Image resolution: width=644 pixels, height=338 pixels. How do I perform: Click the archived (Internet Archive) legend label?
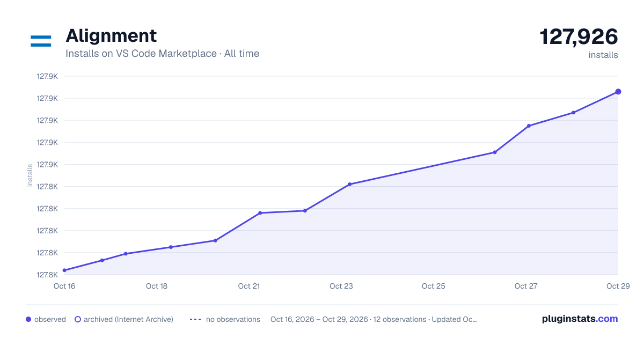pos(128,319)
